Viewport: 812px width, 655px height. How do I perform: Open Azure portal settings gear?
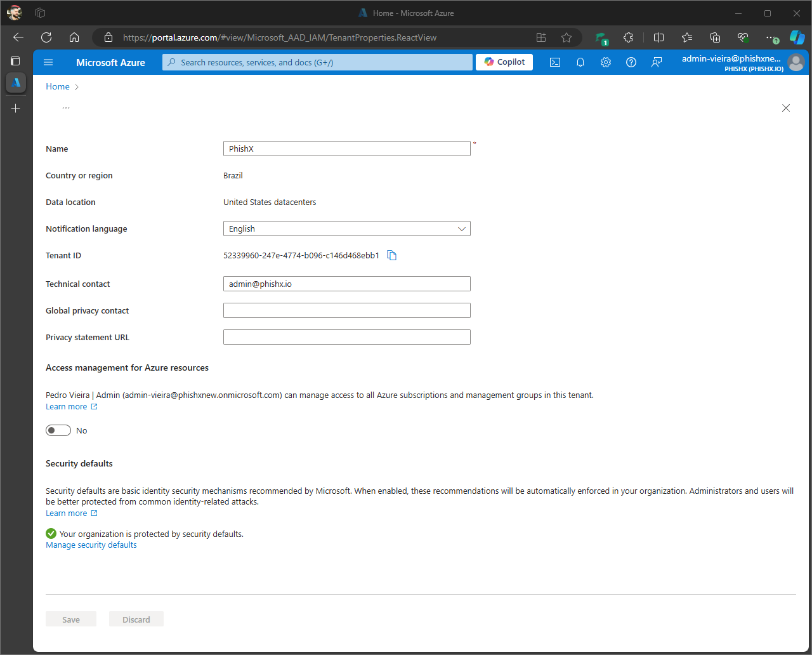(606, 62)
